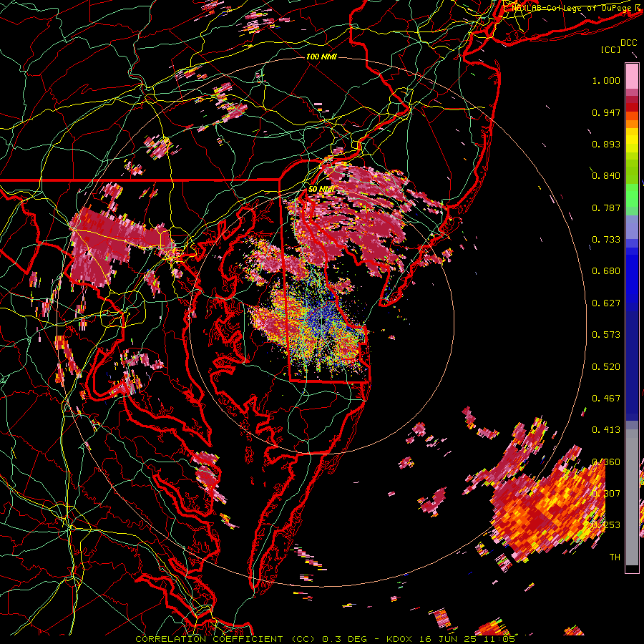
Task: Pick the gray band near the scale bottom
Action: click(632, 497)
